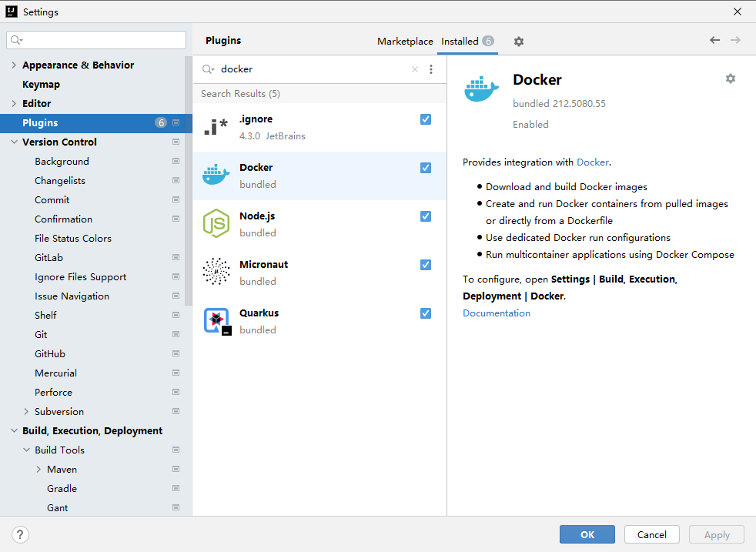Open the help question mark icon
This screenshot has width=756, height=552.
tap(20, 534)
